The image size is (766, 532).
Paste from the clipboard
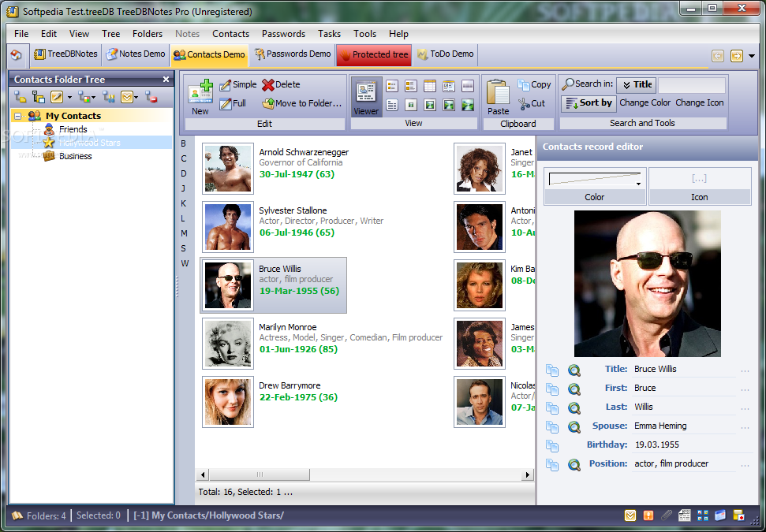click(498, 97)
